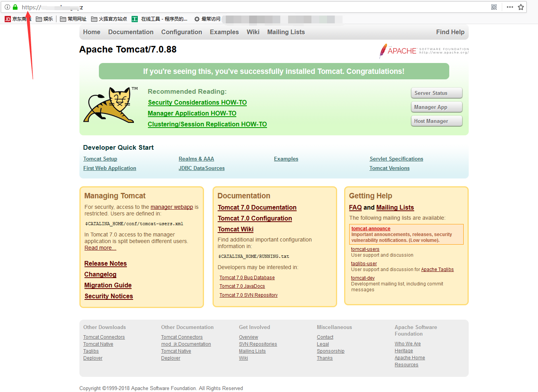This screenshot has width=538, height=392.
Task: Click the Manager App button
Action: coord(437,107)
